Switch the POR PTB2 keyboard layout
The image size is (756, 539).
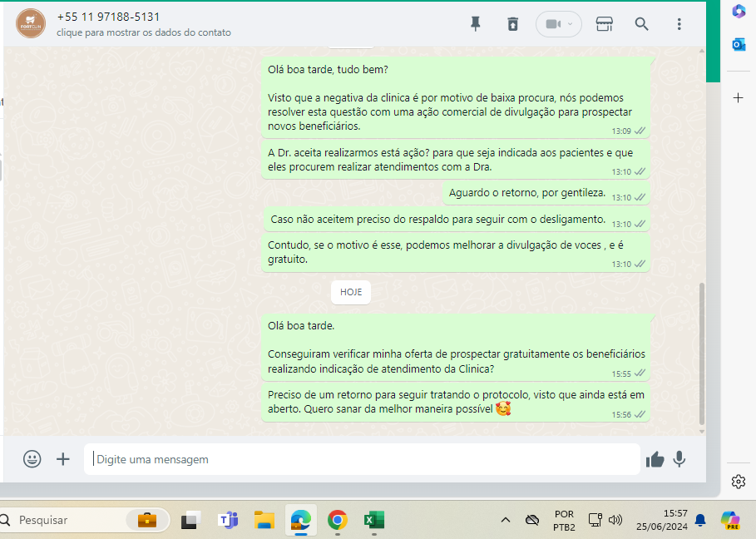(564, 520)
